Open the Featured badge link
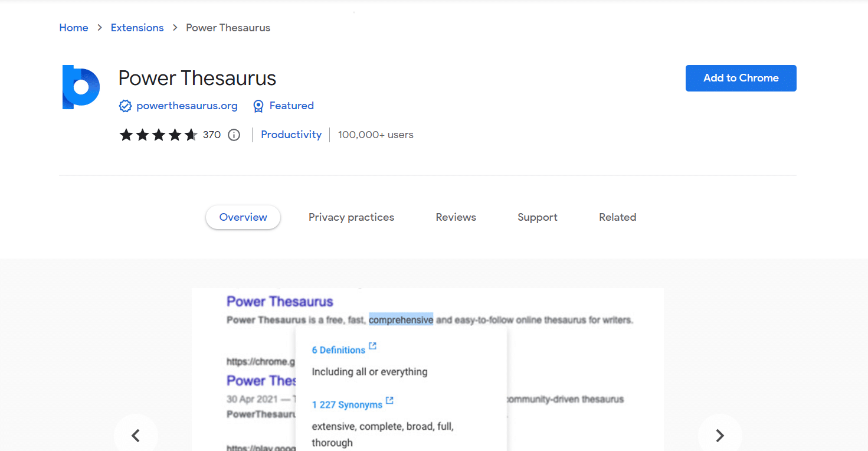This screenshot has height=451, width=868. [x=291, y=106]
